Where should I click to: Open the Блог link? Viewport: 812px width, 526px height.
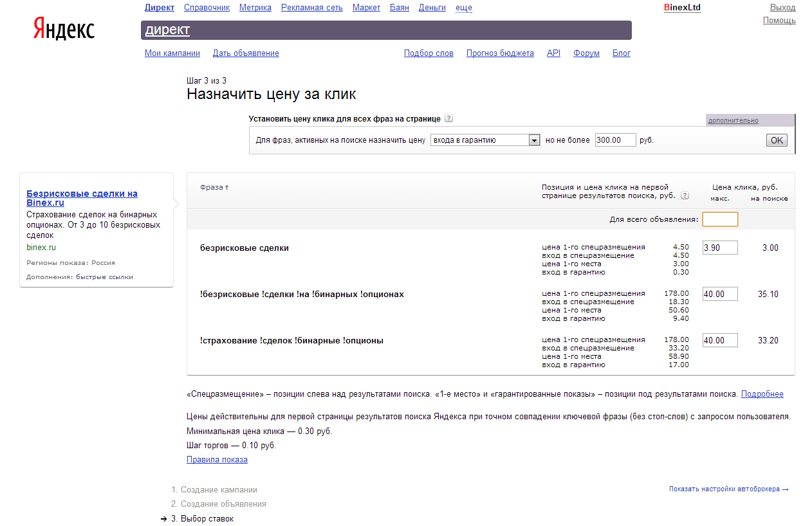click(x=622, y=53)
